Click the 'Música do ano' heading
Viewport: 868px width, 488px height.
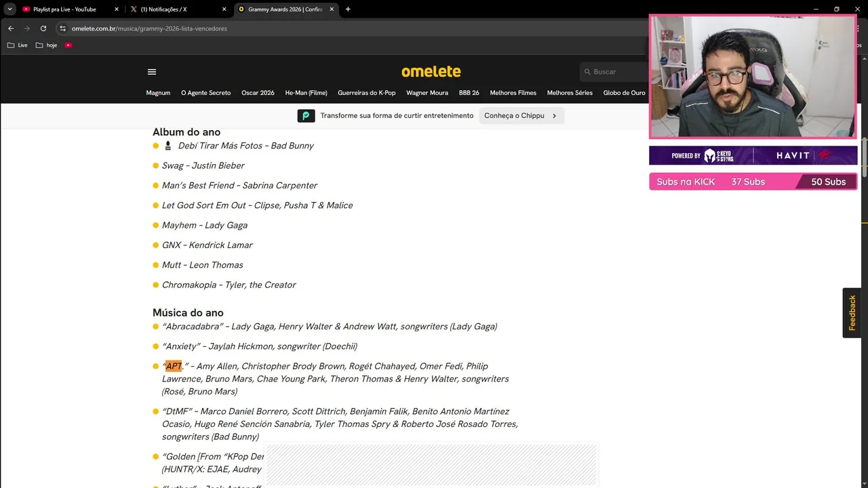tap(188, 312)
